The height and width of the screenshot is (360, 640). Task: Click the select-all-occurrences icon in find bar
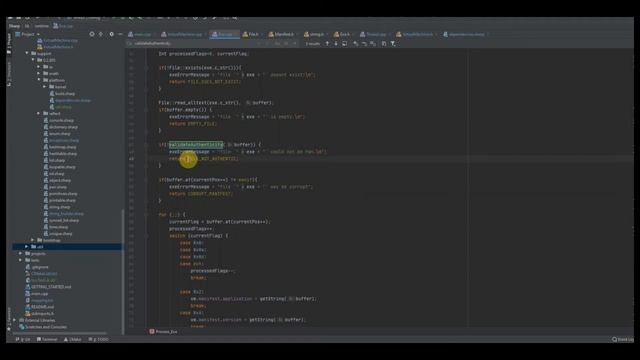(x=345, y=43)
